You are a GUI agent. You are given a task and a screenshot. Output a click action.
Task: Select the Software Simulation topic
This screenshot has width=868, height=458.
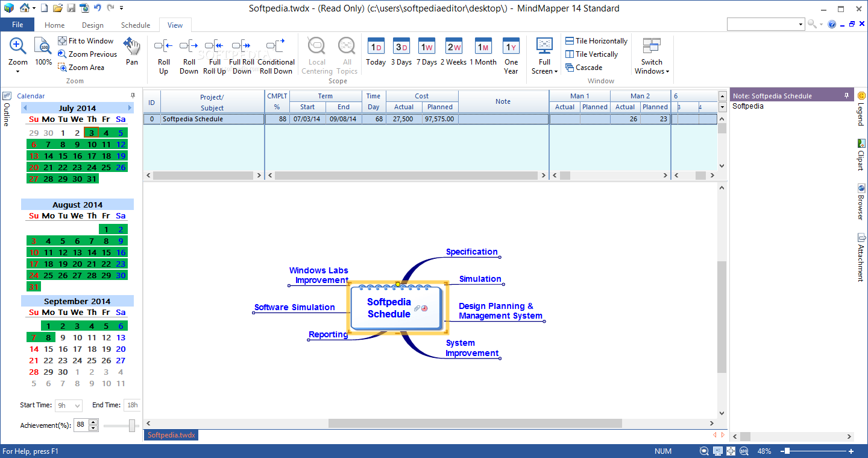[294, 307]
